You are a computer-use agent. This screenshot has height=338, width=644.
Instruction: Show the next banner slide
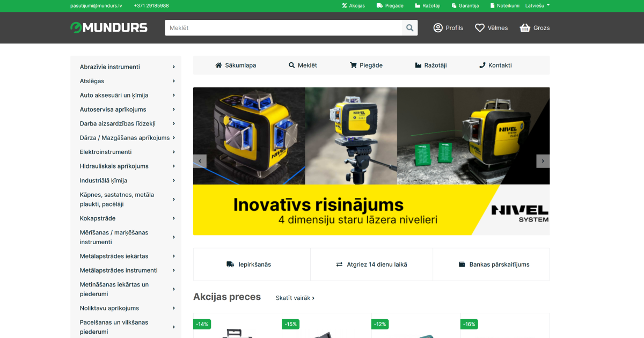[543, 161]
